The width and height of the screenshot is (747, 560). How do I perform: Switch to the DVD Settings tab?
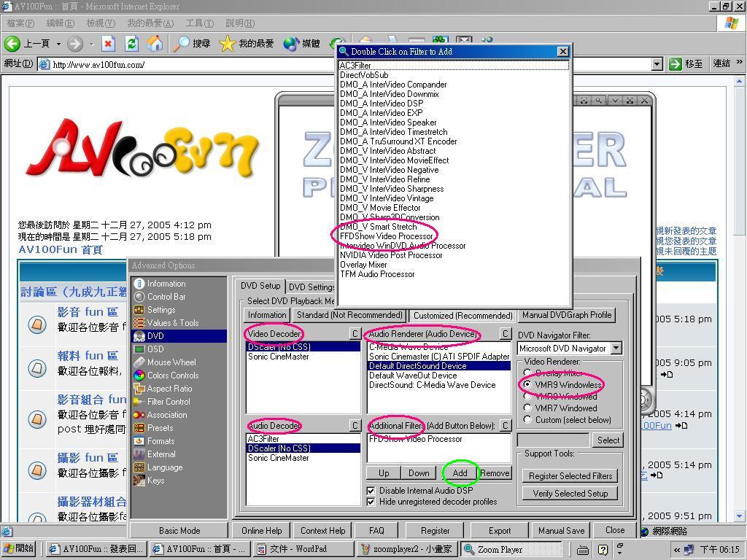pos(311,287)
